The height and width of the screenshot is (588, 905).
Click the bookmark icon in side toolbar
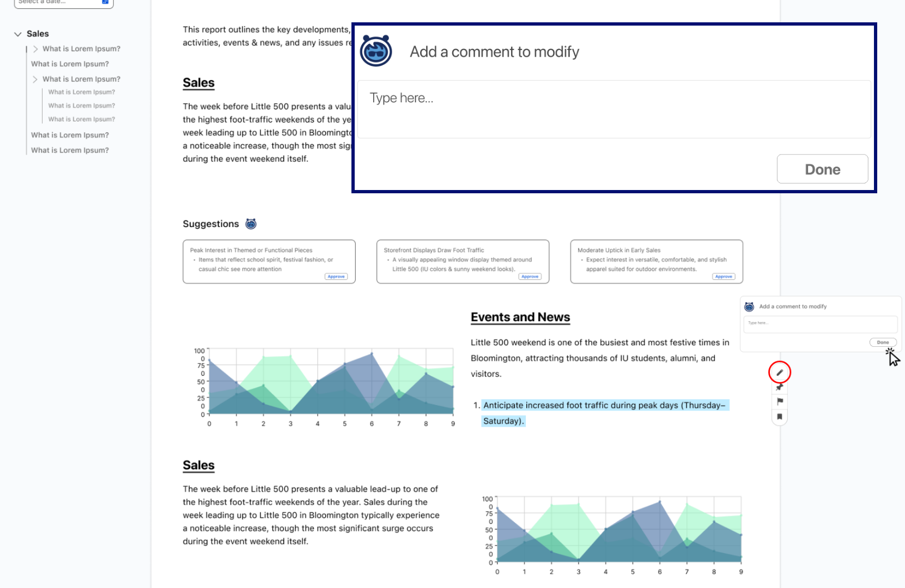(780, 416)
